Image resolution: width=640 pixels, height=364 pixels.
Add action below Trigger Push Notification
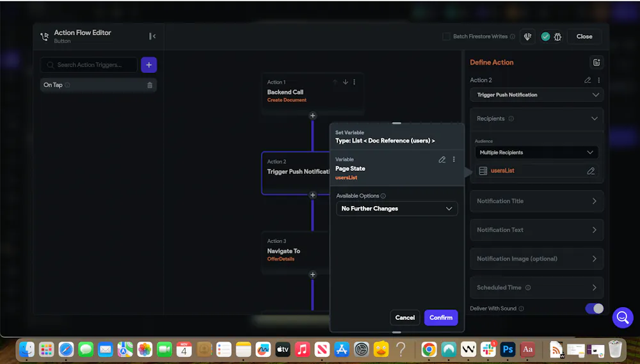[x=313, y=195]
